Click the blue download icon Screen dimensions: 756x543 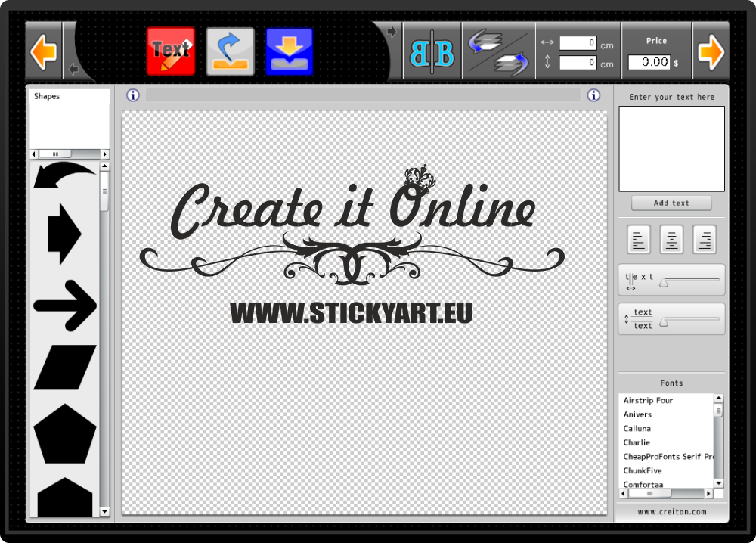point(290,51)
